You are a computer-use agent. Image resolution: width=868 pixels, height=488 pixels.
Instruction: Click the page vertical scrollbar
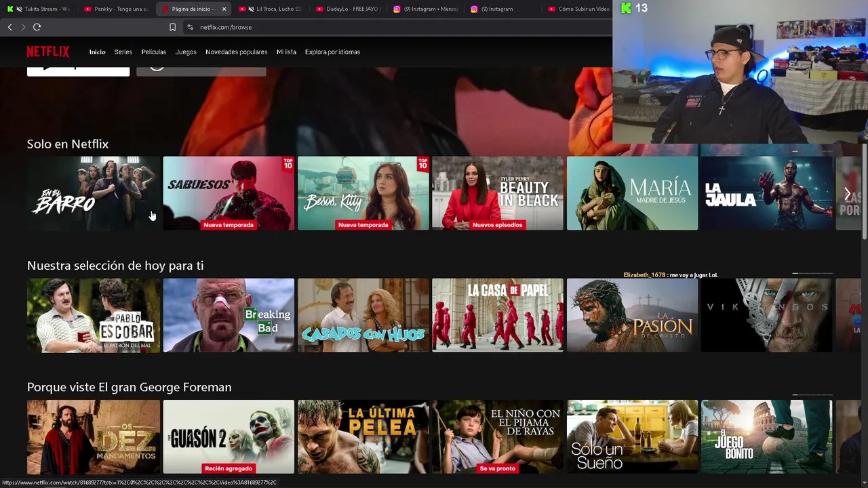coord(865,191)
